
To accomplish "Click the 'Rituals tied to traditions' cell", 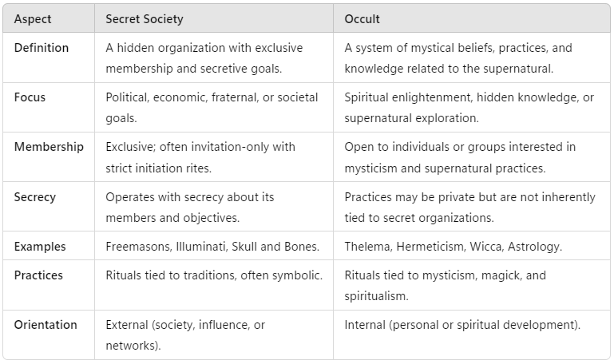I will tap(214, 285).
